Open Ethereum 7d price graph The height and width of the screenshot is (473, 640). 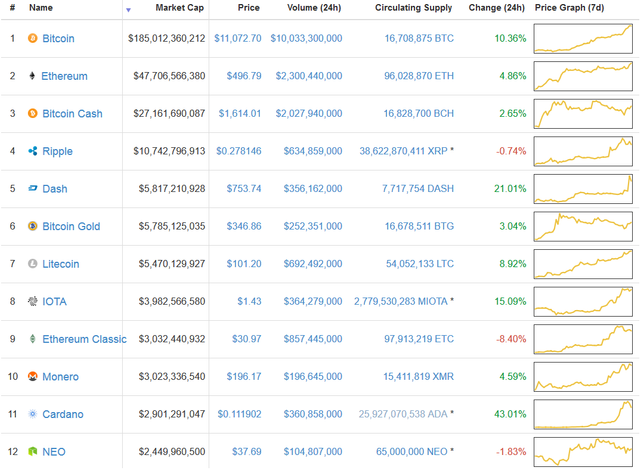(x=583, y=76)
